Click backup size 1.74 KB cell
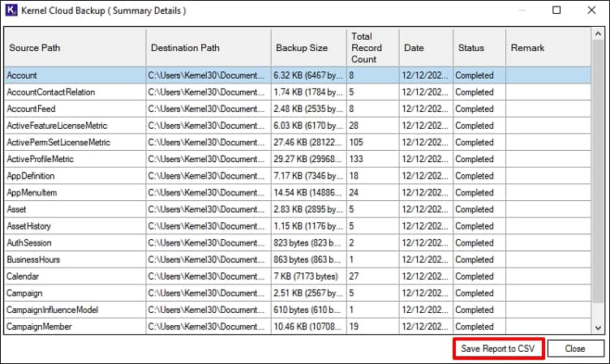Image resolution: width=610 pixels, height=364 pixels. 309,92
